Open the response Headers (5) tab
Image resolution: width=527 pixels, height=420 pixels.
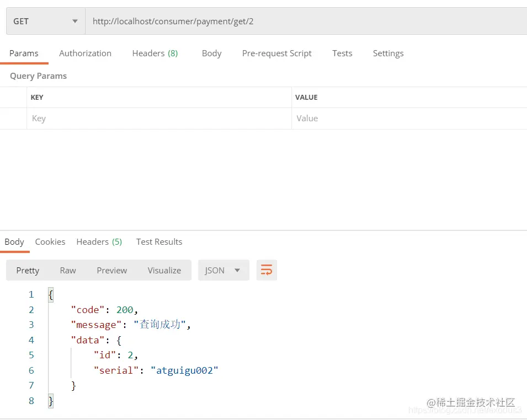pos(99,242)
